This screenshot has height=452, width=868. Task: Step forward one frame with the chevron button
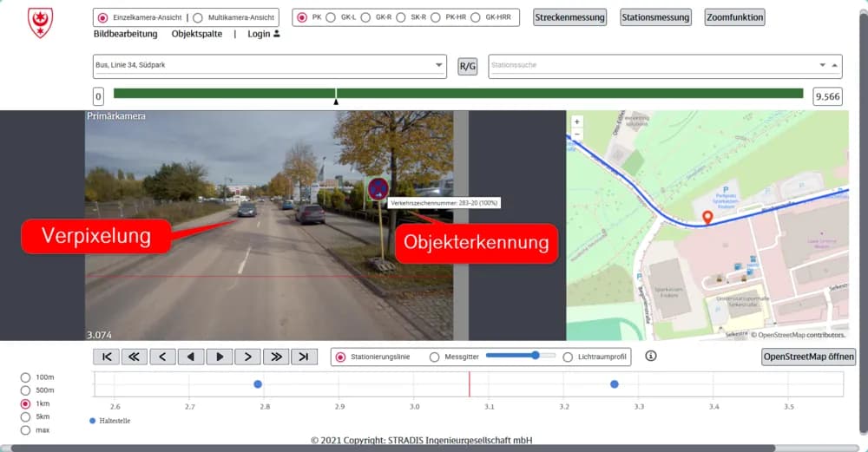coord(248,357)
